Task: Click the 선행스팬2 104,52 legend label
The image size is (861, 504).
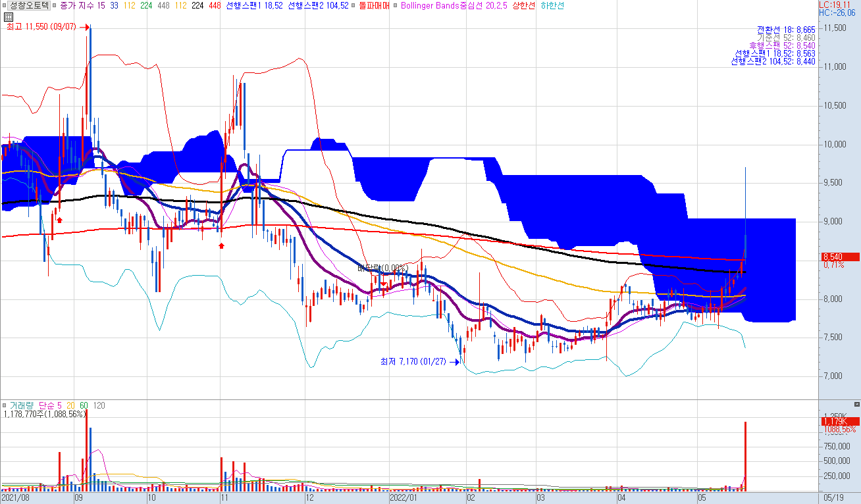Action: click(x=319, y=5)
